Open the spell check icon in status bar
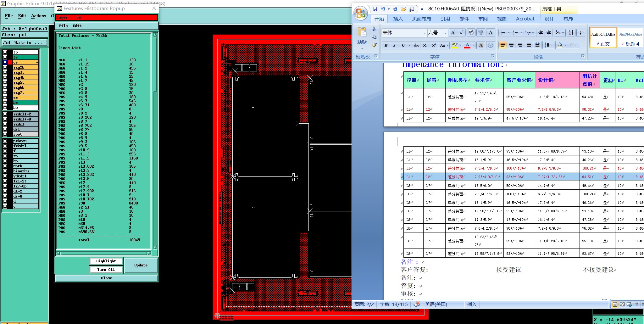The width and height of the screenshot is (644, 324). point(417,304)
